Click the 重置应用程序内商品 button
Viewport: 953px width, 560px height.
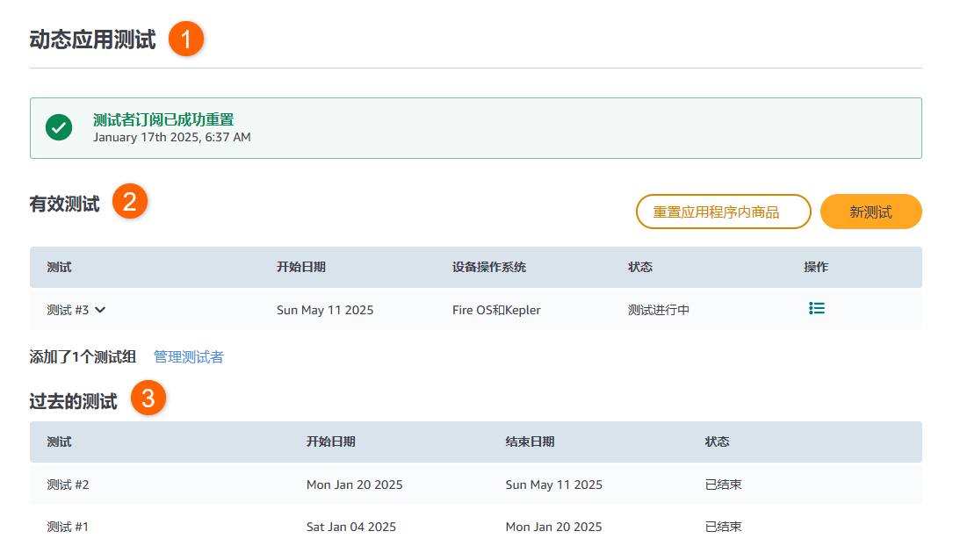click(723, 212)
